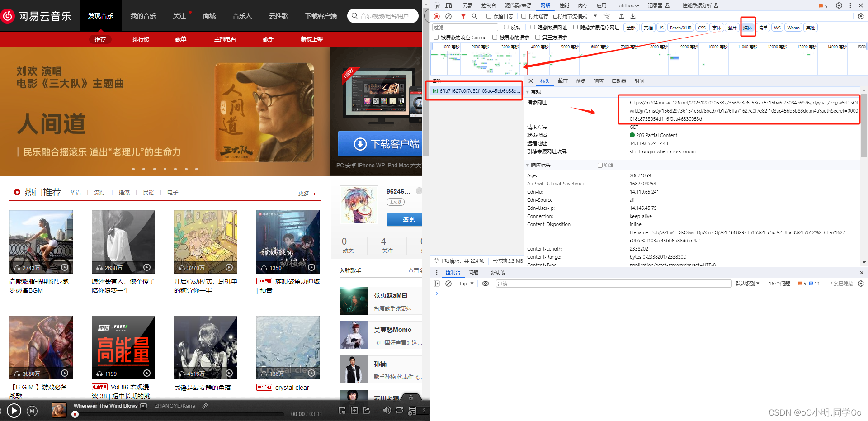868x421 pixels.
Task: Open the MV icon beside the song title
Action: (144, 406)
